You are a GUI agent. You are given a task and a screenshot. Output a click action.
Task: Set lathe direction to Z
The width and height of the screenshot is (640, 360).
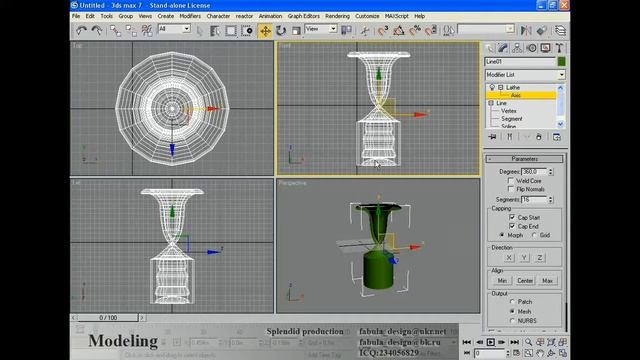click(x=540, y=258)
